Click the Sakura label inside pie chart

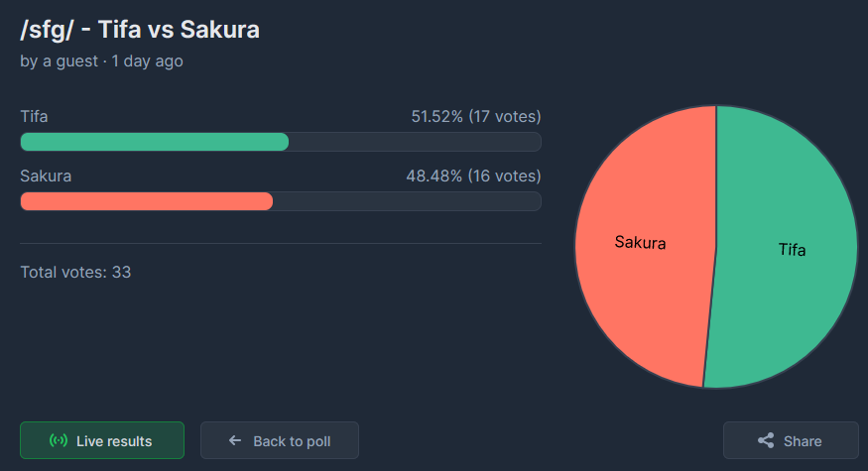[x=640, y=242]
